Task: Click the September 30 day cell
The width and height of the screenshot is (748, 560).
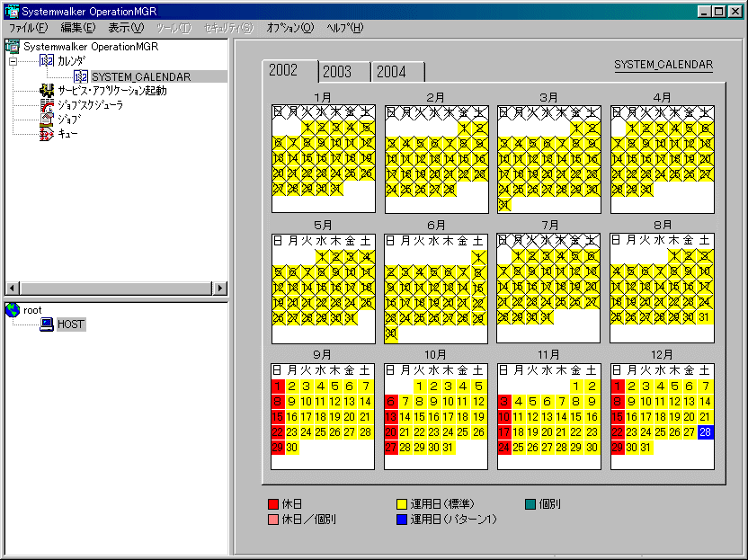Action: (x=292, y=448)
